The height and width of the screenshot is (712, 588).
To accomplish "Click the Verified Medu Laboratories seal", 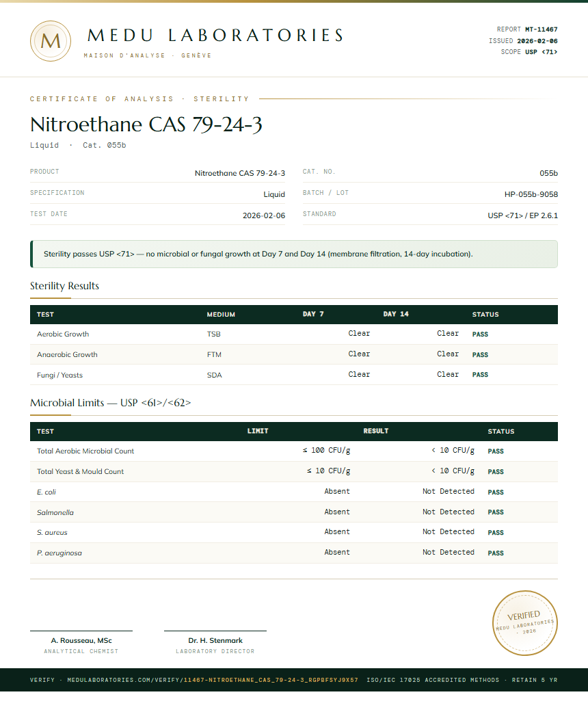I will [x=525, y=623].
